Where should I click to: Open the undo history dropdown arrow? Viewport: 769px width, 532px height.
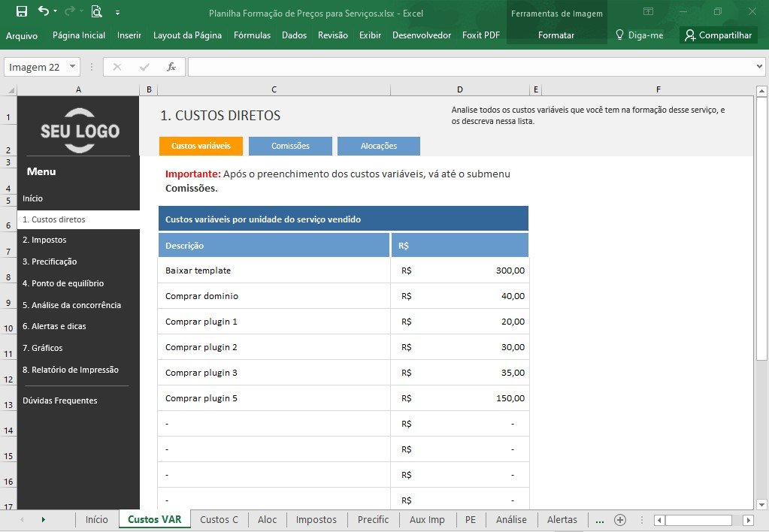coord(55,11)
